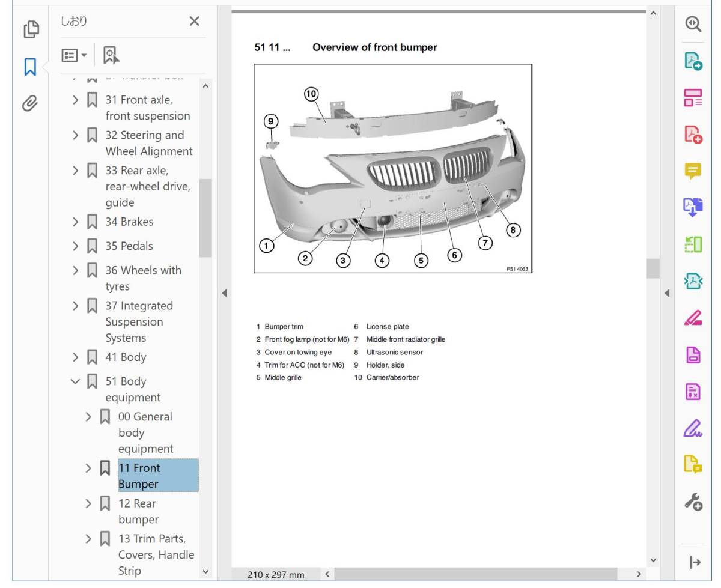Click the arrow icon at the tools pane bottom
721x588 pixels.
(695, 562)
